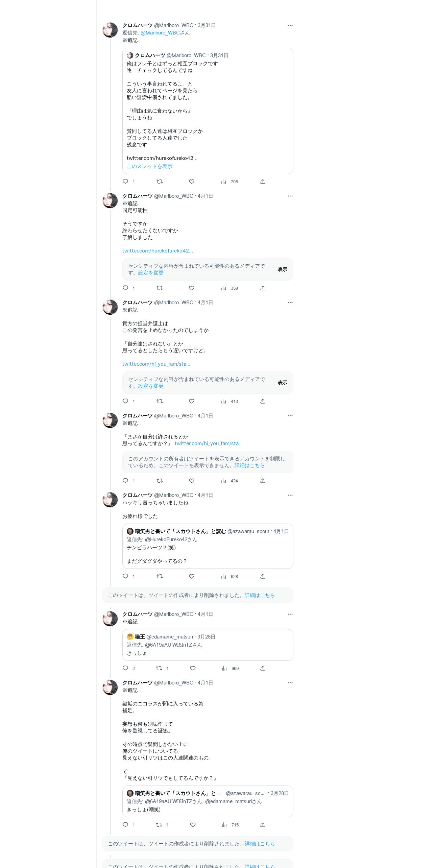The width and height of the screenshot is (434, 868).
Task: Reply to the tweet with 413 views
Action: [125, 401]
